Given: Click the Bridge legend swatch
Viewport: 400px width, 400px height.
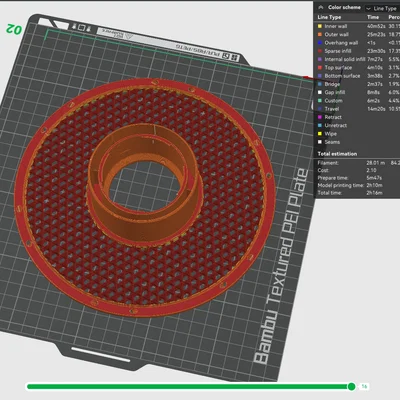Looking at the screenshot, I should 320,84.
